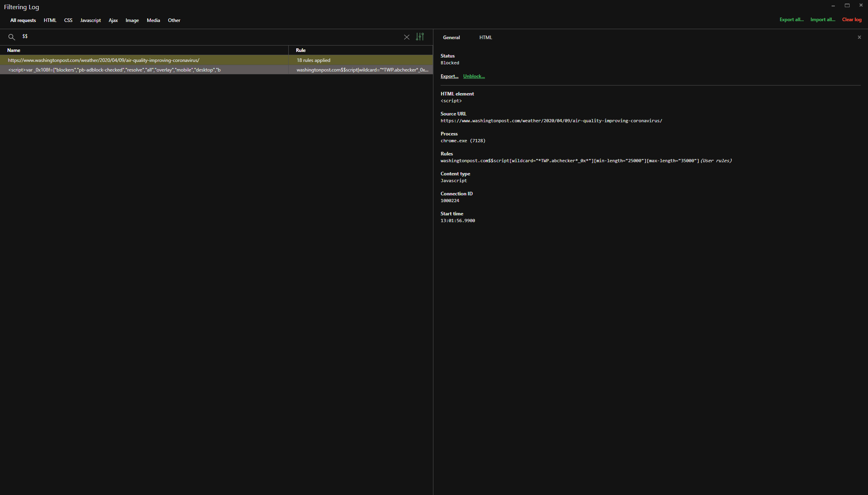This screenshot has height=495, width=868.
Task: Select the Other request category
Action: 174,20
